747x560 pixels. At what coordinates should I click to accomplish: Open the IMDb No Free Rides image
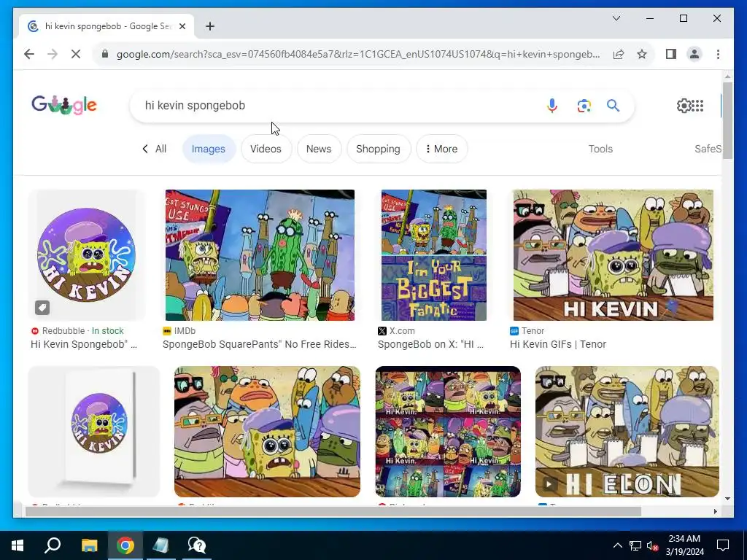260,254
